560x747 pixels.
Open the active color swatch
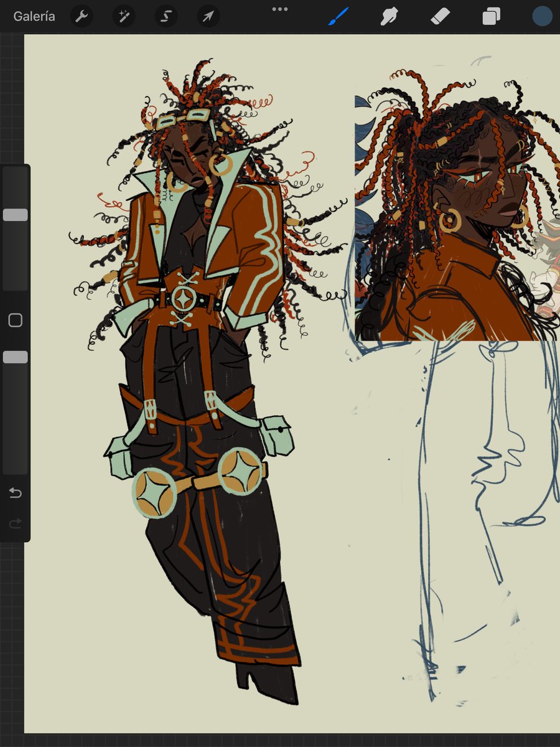pyautogui.click(x=542, y=17)
